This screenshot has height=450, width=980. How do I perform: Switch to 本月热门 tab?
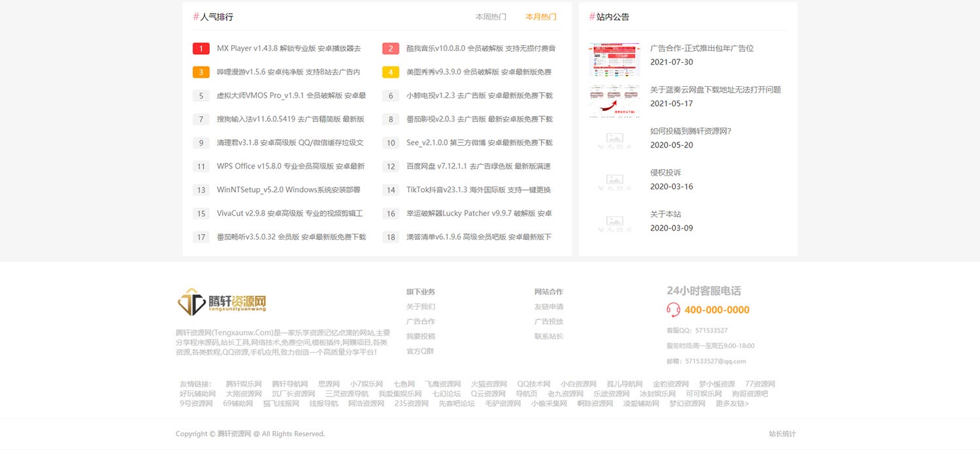point(541,17)
